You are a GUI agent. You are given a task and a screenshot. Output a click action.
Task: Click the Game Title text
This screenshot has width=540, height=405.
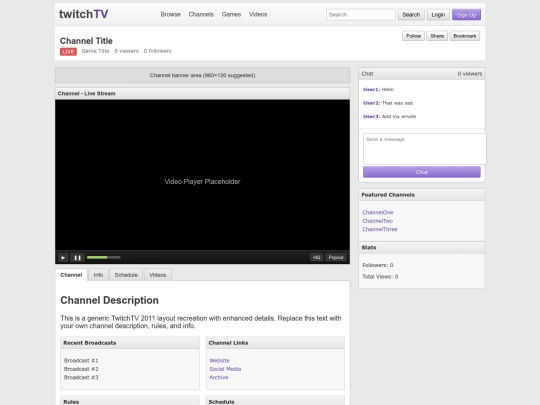[x=95, y=51]
